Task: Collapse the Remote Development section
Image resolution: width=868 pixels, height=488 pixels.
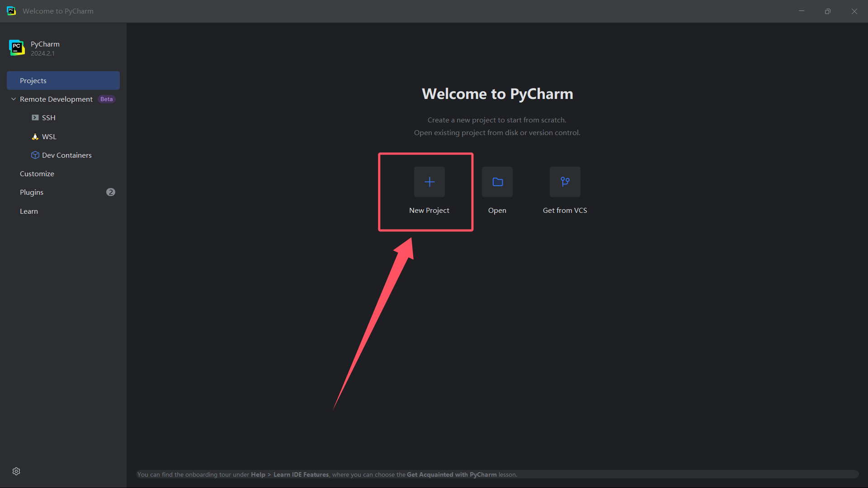Action: 14,99
